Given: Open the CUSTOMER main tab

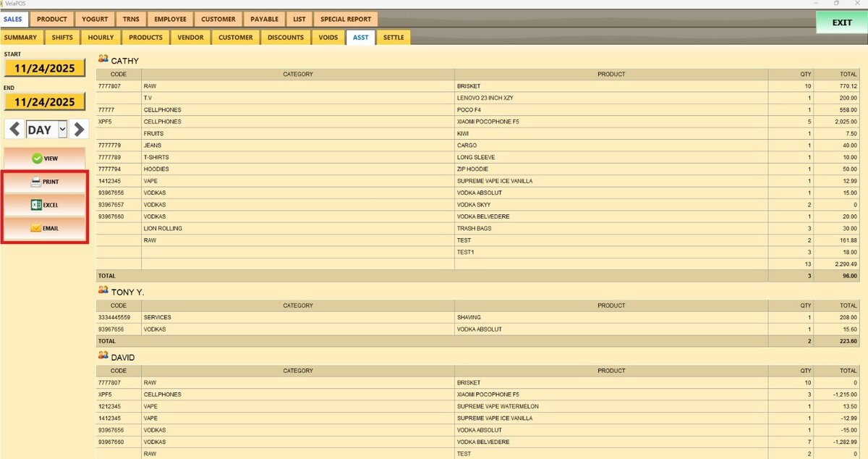Looking at the screenshot, I should [218, 20].
